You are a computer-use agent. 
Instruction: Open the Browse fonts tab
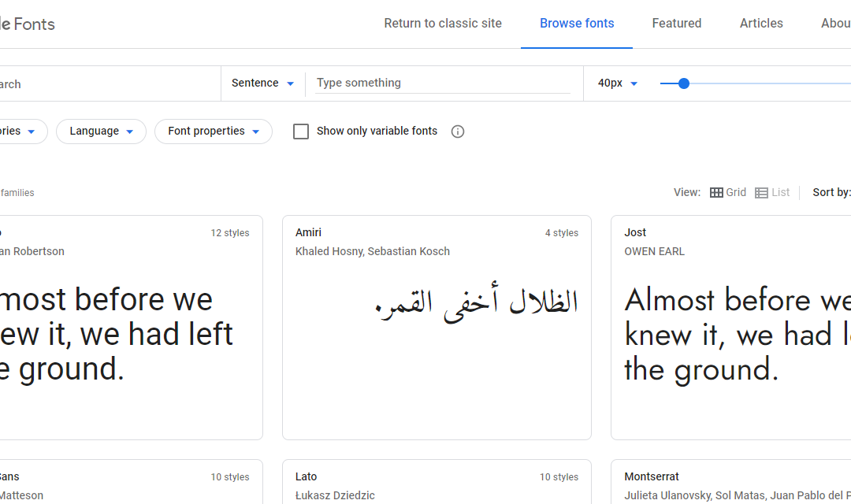click(577, 24)
